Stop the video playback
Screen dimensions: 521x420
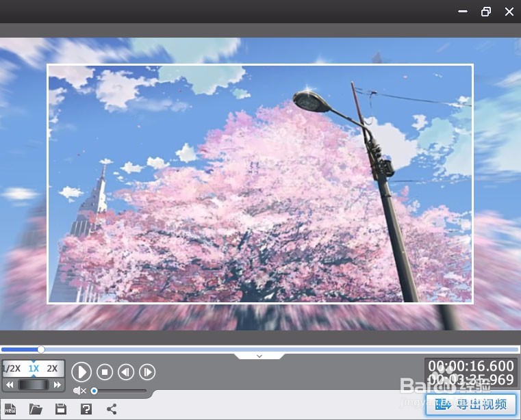point(105,372)
